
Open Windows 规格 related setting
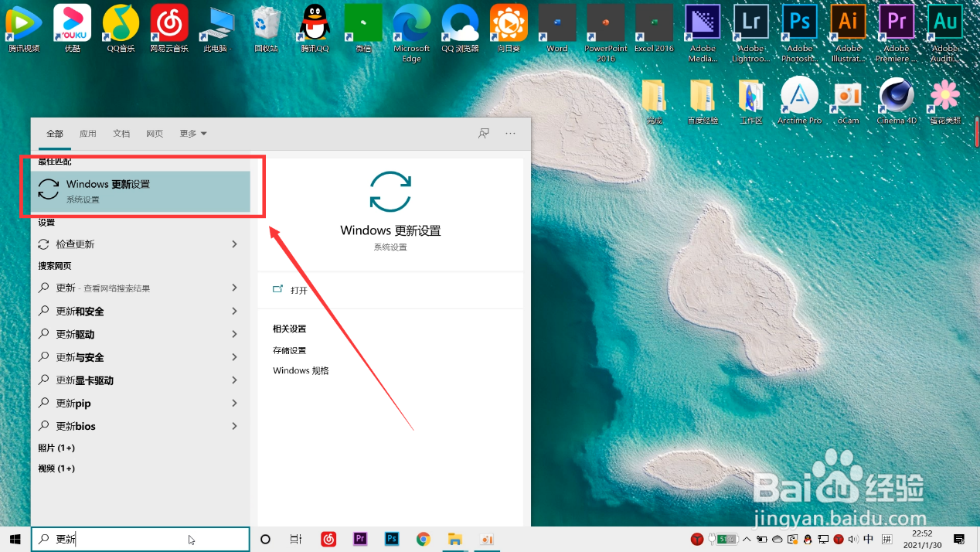coord(301,370)
